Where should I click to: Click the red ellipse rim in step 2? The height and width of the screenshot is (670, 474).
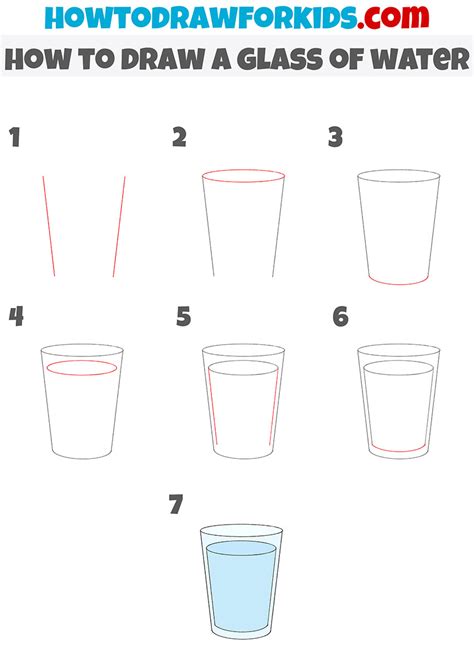point(243,176)
